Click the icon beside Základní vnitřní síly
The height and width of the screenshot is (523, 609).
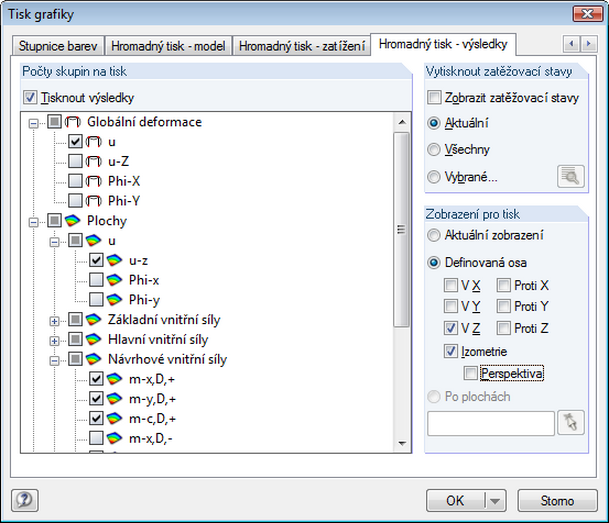pos(94,320)
